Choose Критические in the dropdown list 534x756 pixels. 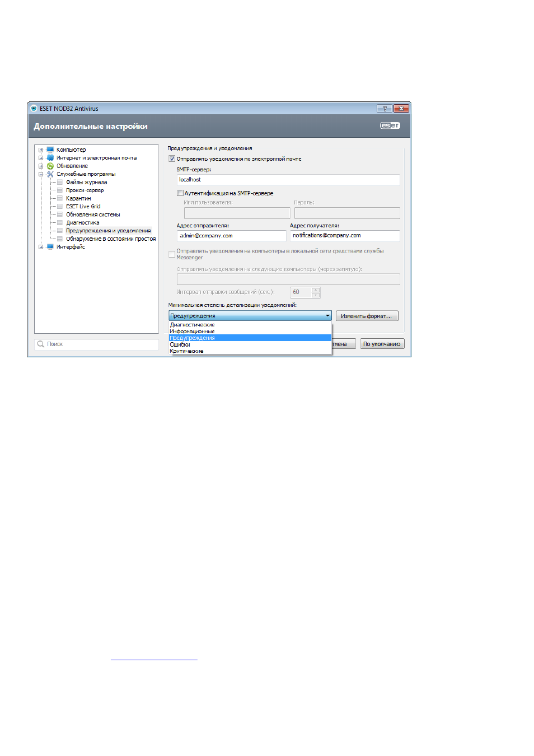(x=250, y=351)
